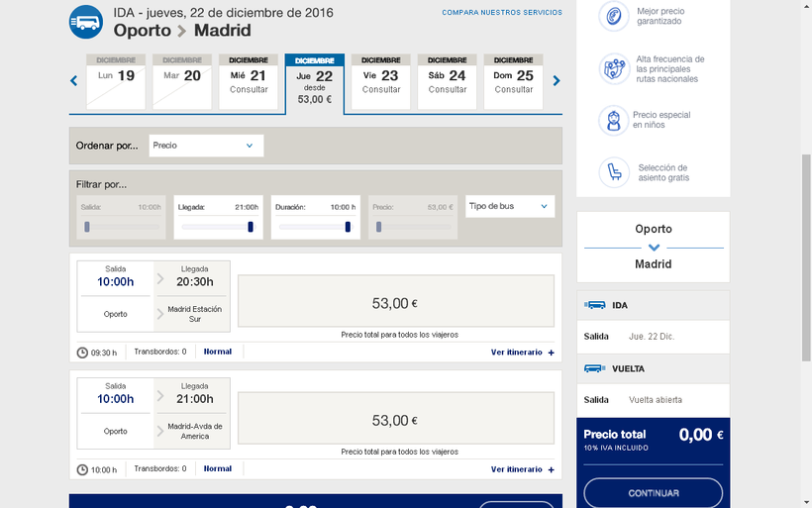Click the downward chevron between Oporto and Madrid
This screenshot has height=508, width=812.
pyautogui.click(x=653, y=248)
